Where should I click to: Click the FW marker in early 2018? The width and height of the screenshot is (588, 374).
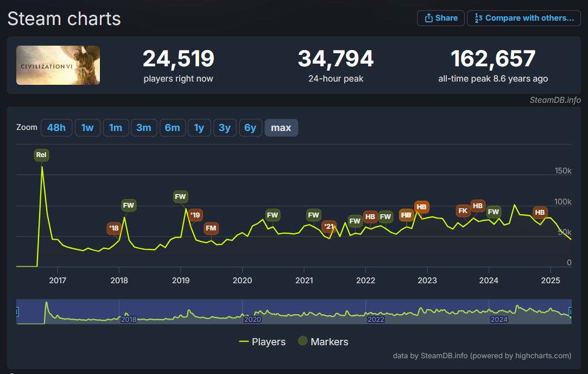(x=129, y=205)
